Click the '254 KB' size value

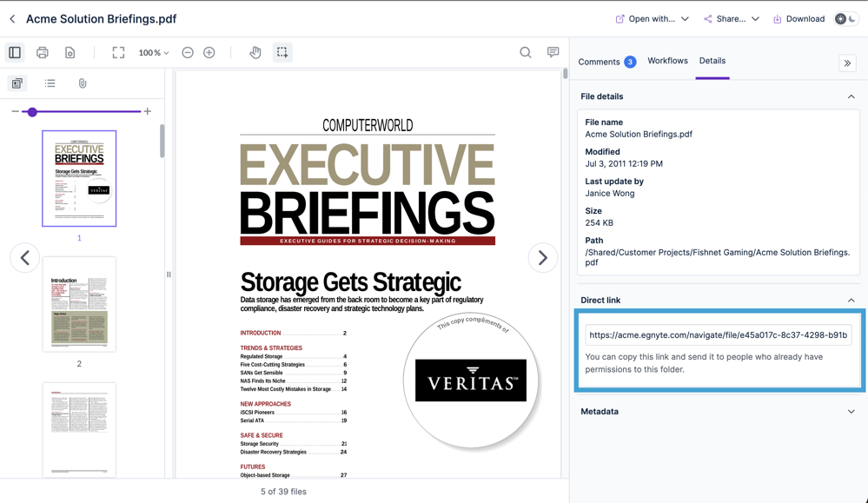tap(599, 223)
